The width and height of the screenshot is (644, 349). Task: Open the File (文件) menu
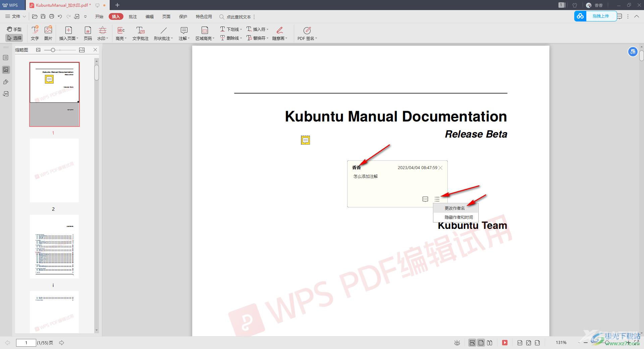15,16
